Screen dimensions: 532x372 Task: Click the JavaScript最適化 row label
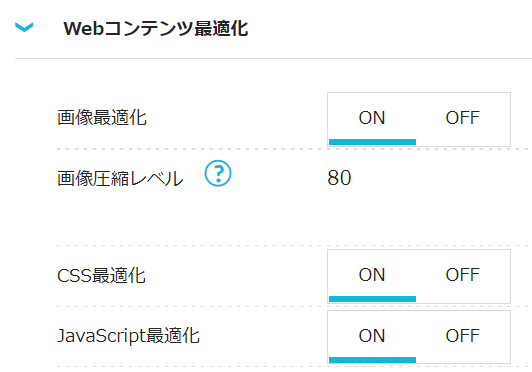coord(128,336)
